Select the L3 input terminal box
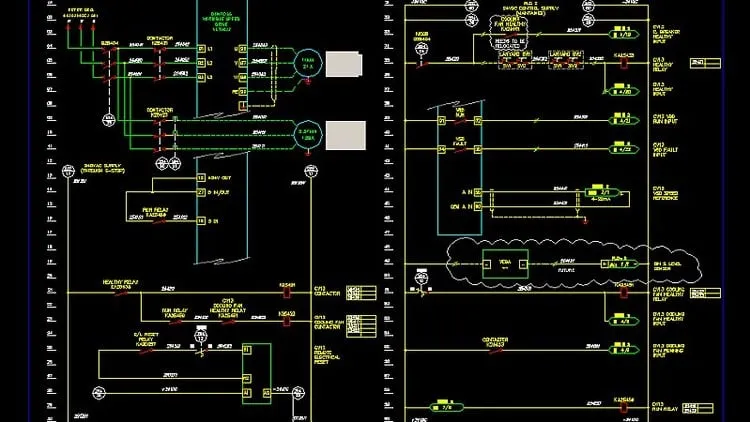 pos(201,77)
